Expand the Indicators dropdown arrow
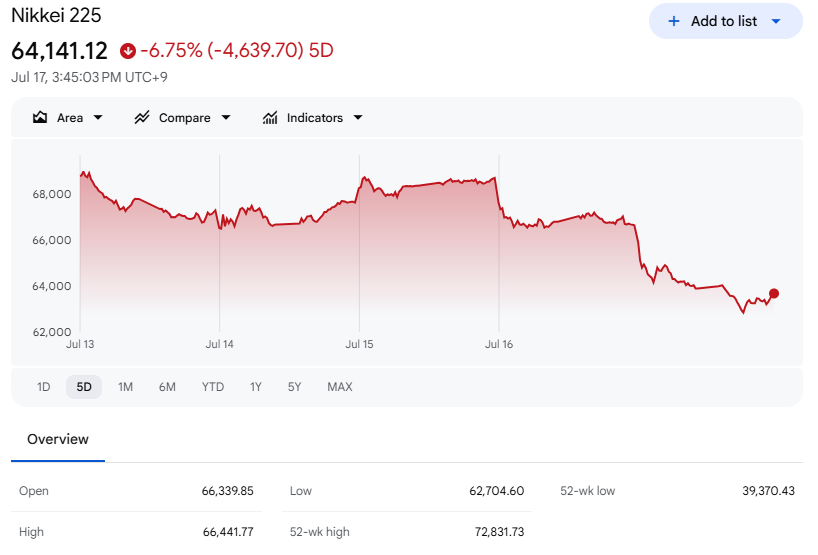818x555 pixels. coord(358,117)
